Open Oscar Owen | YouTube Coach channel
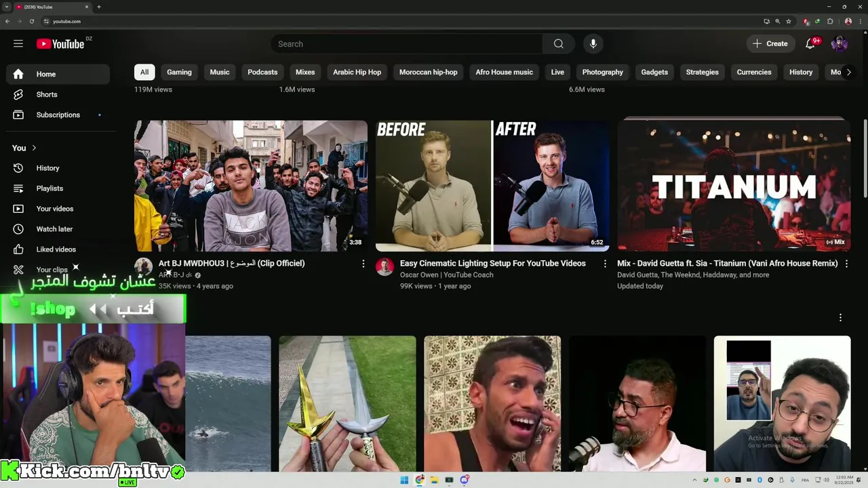 click(447, 274)
